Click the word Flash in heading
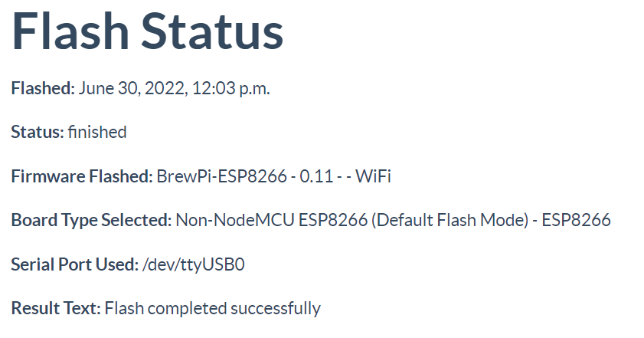The image size is (644, 338). 70,31
